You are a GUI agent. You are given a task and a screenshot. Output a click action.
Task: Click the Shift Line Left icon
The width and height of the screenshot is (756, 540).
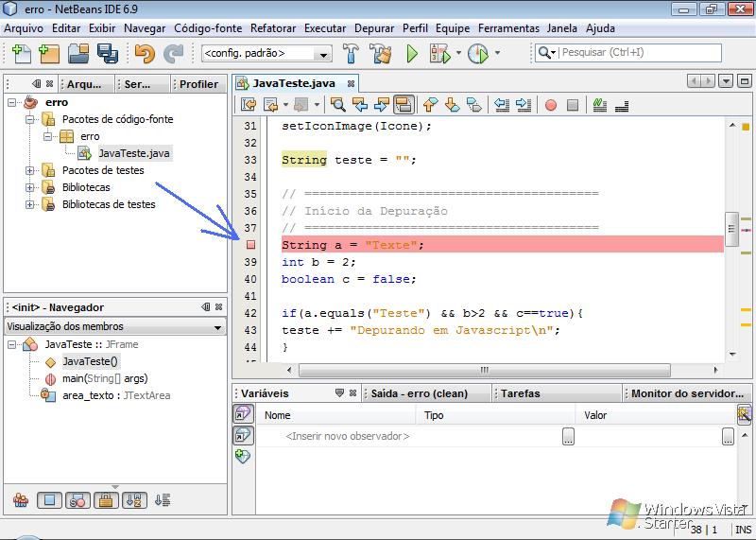[x=502, y=105]
